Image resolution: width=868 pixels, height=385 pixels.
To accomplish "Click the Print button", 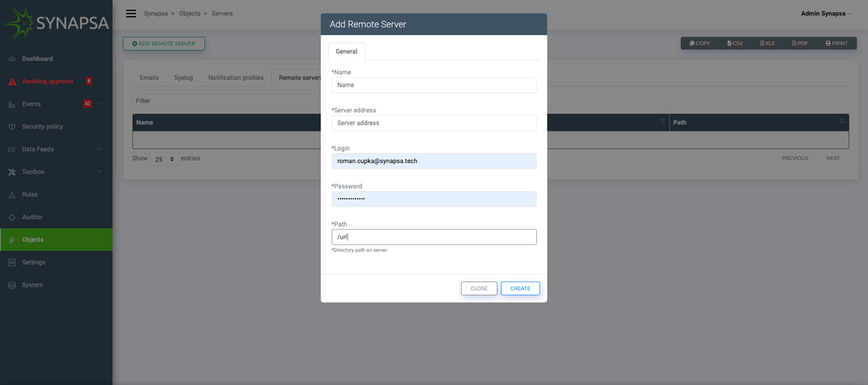I will pos(836,43).
